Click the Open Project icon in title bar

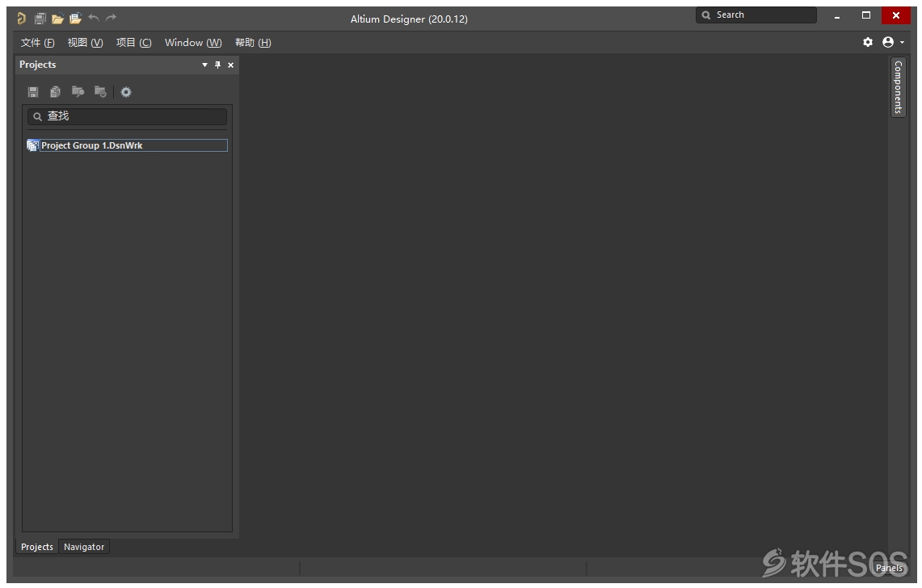(x=75, y=19)
